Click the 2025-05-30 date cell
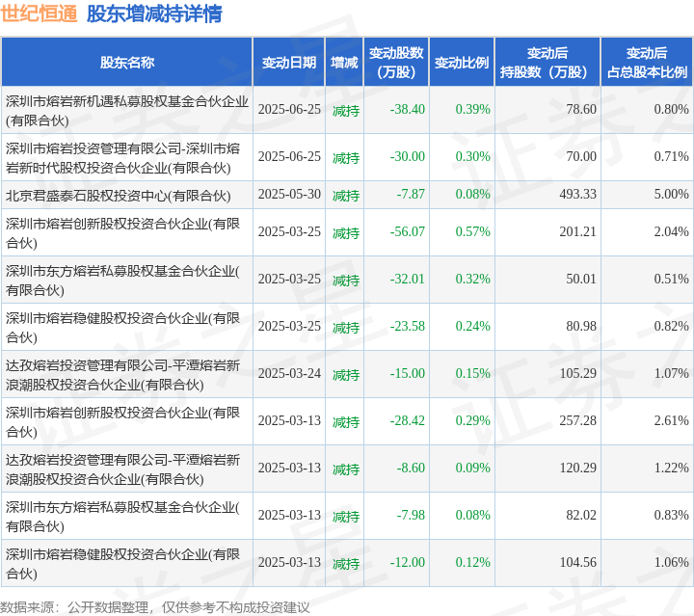The height and width of the screenshot is (616, 694). click(289, 195)
